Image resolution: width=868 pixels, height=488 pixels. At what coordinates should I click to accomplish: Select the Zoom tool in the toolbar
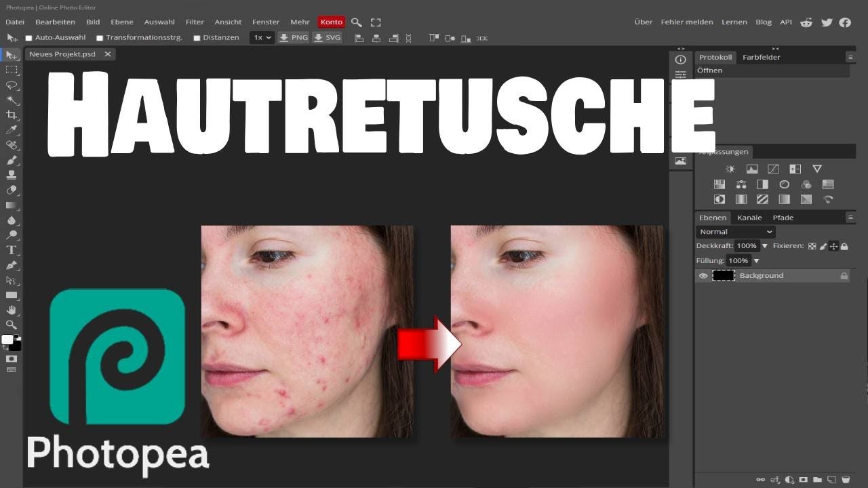tap(12, 325)
